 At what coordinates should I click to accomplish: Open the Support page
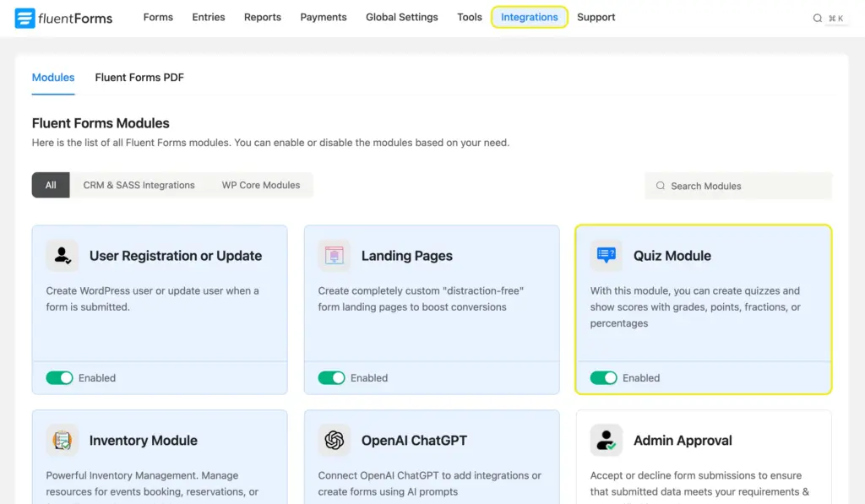tap(596, 17)
